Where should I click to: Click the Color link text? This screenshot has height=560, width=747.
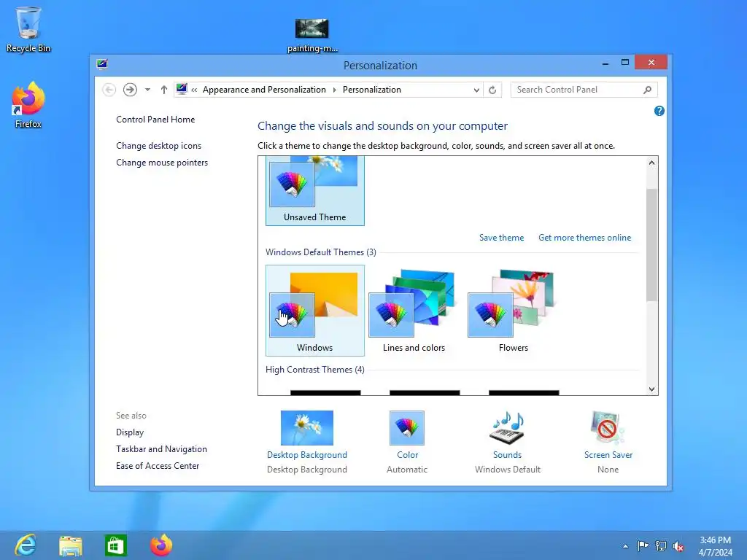click(x=407, y=455)
